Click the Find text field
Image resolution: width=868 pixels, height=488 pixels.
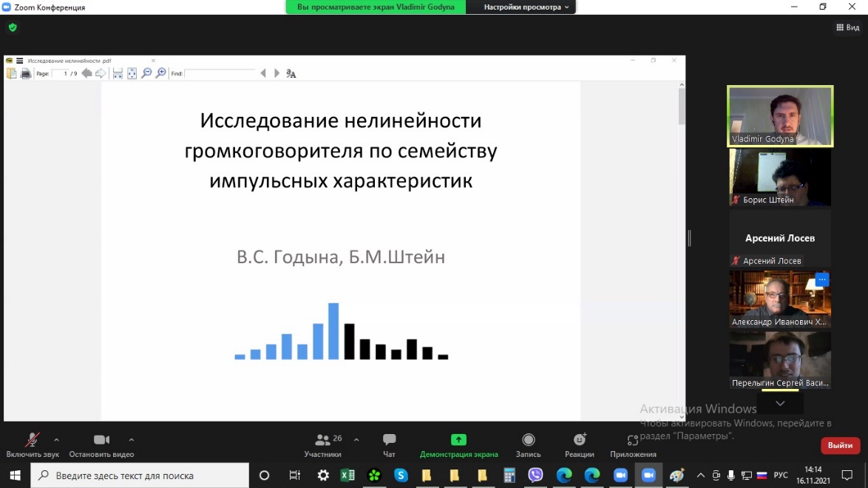(x=220, y=74)
